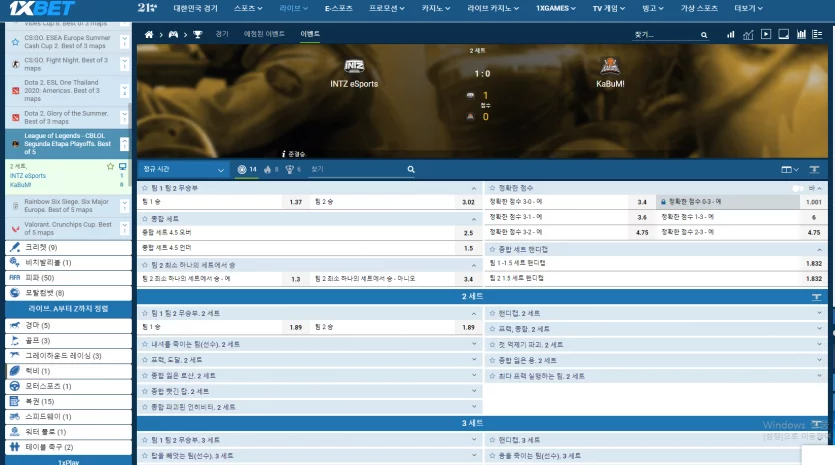Viewport: 835px width, 465px height.
Task: Open the 라이브 top menu
Action: pos(293,8)
